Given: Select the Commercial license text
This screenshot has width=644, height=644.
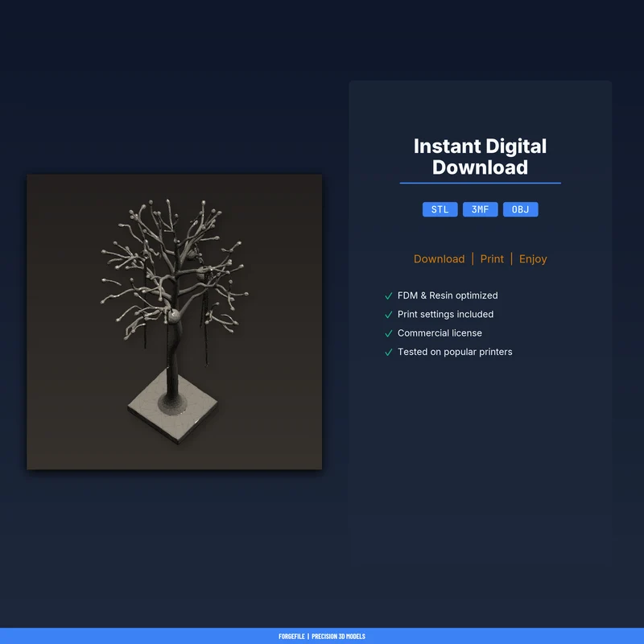Looking at the screenshot, I should (x=440, y=333).
